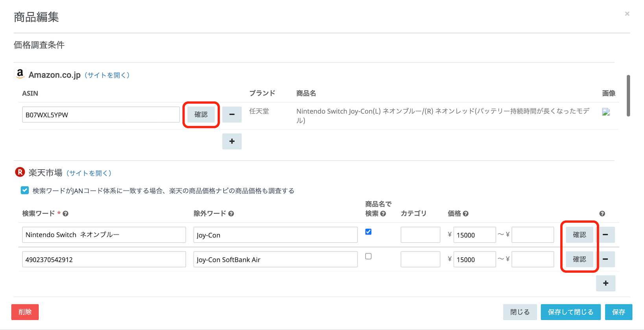
Task: Toggle the JAN code 商品価格ナビ checkbox
Action: 25,191
